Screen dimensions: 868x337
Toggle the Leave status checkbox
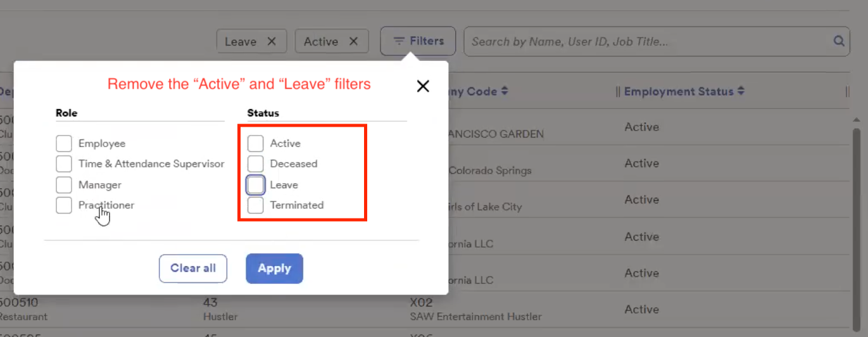[x=255, y=185]
